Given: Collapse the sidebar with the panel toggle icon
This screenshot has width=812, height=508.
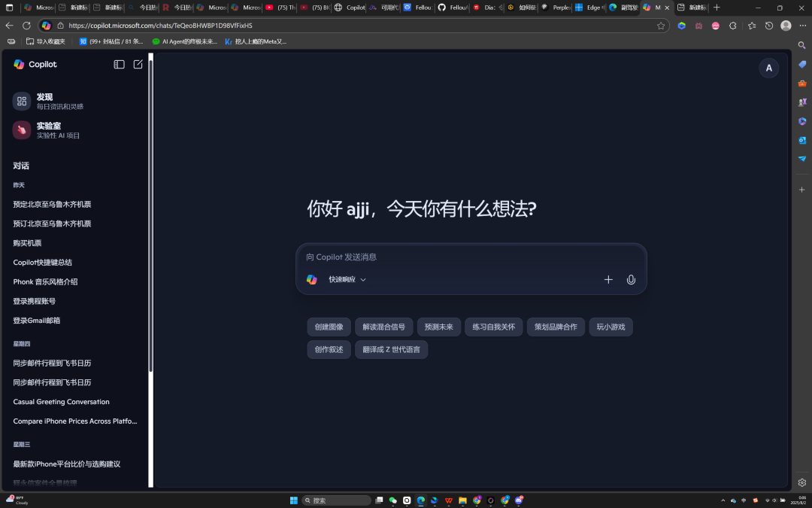Looking at the screenshot, I should 119,65.
